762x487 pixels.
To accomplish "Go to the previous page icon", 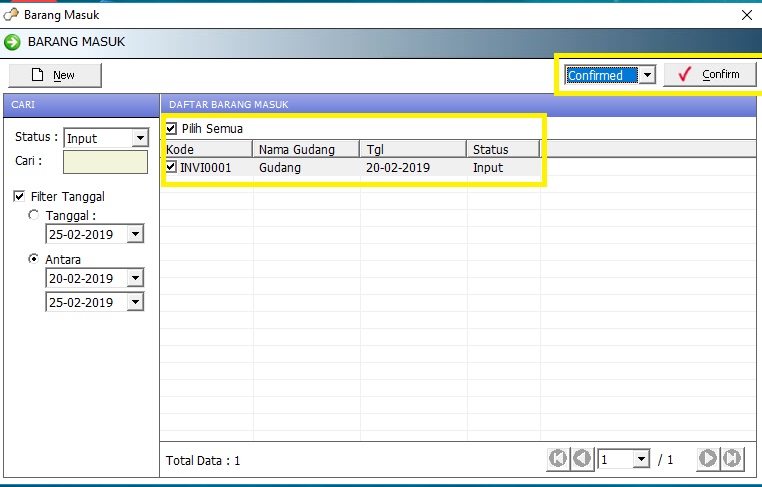I will pyautogui.click(x=582, y=459).
